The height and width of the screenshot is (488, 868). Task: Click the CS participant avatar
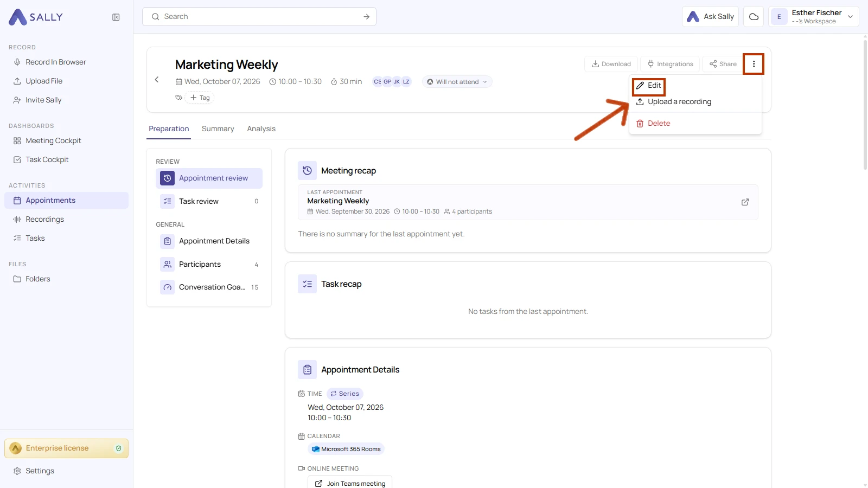pyautogui.click(x=378, y=82)
